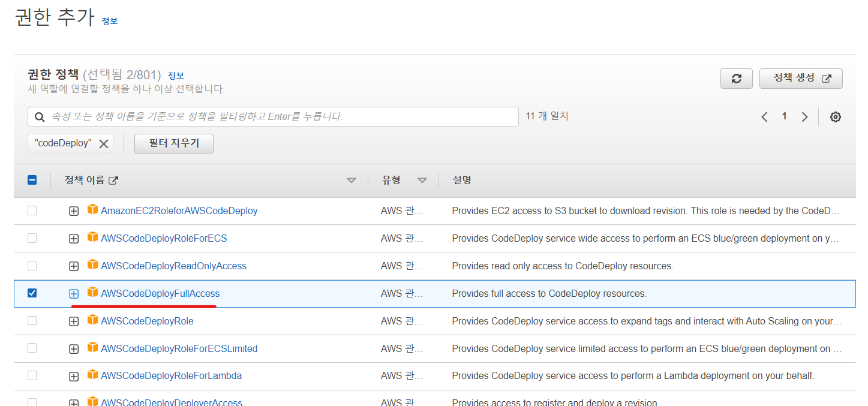Go to next page arrow
The width and height of the screenshot is (868, 406).
tap(804, 117)
